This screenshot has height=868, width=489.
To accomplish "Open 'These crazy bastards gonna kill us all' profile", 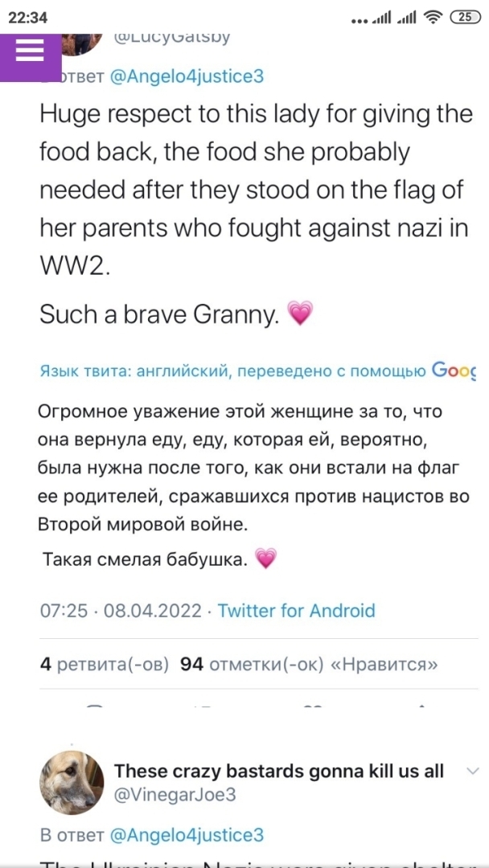I will click(x=278, y=772).
